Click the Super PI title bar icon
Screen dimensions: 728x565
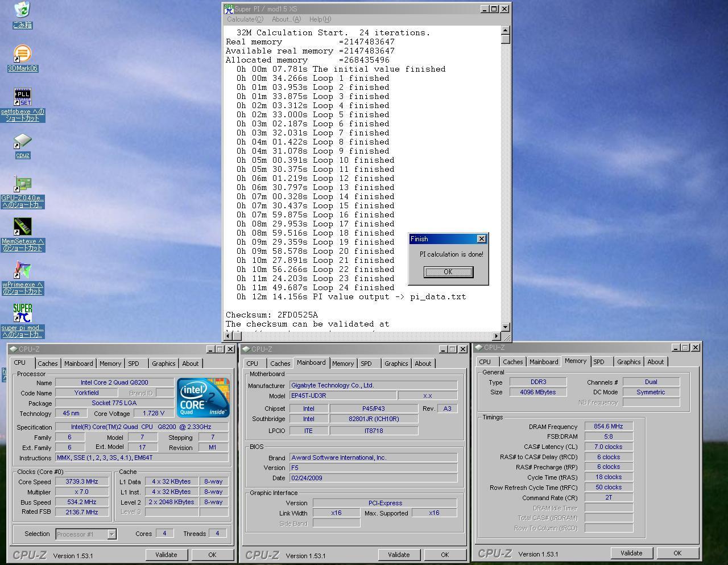[x=229, y=9]
